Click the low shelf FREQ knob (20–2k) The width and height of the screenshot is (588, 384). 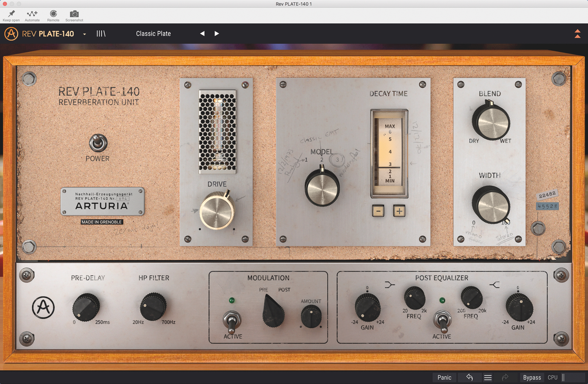coord(415,298)
